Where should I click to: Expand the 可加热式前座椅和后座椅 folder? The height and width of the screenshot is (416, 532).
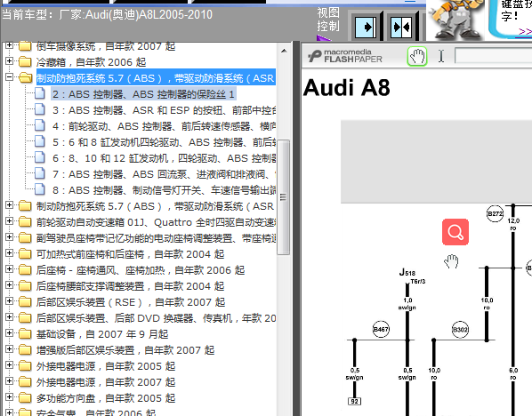tap(10, 253)
